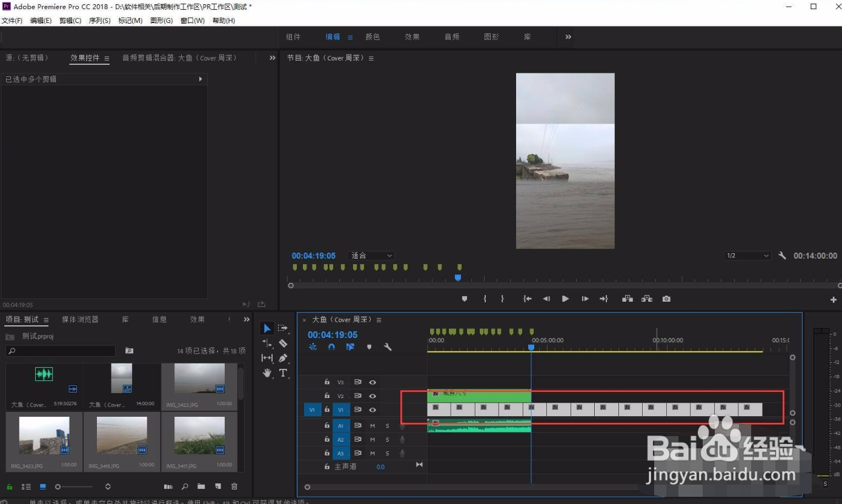This screenshot has width=842, height=504.
Task: Click the Lift button in program monitor
Action: click(x=627, y=299)
